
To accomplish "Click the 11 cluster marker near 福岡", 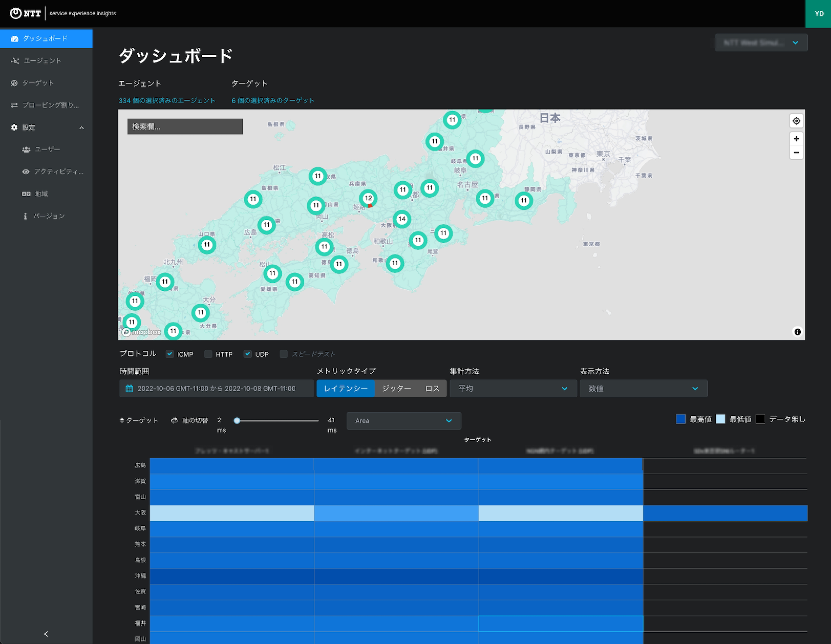I will (x=165, y=282).
